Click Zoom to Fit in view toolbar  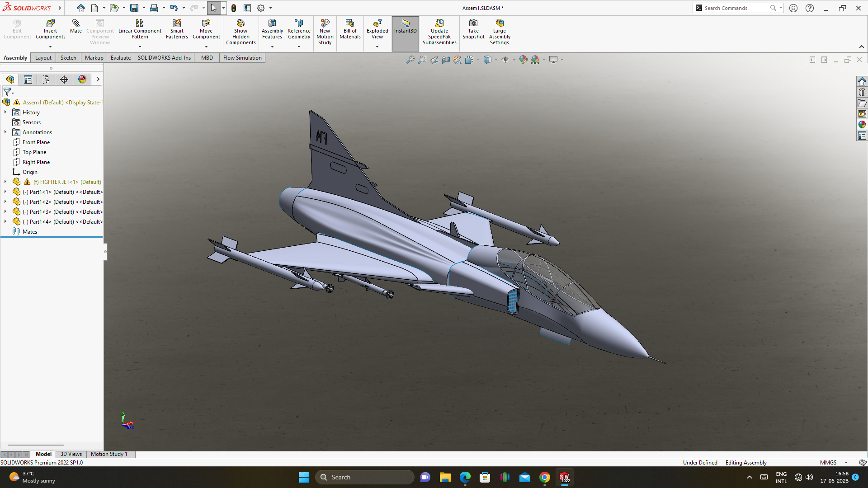pyautogui.click(x=410, y=60)
